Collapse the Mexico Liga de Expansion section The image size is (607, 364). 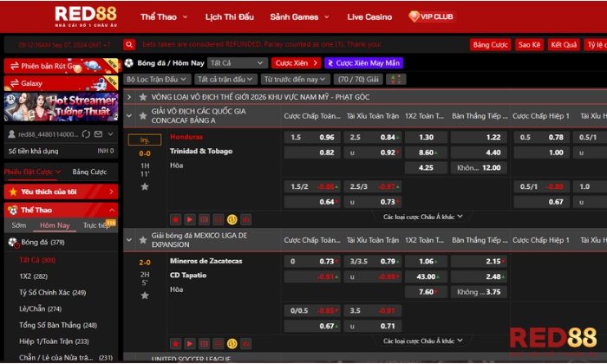129,240
